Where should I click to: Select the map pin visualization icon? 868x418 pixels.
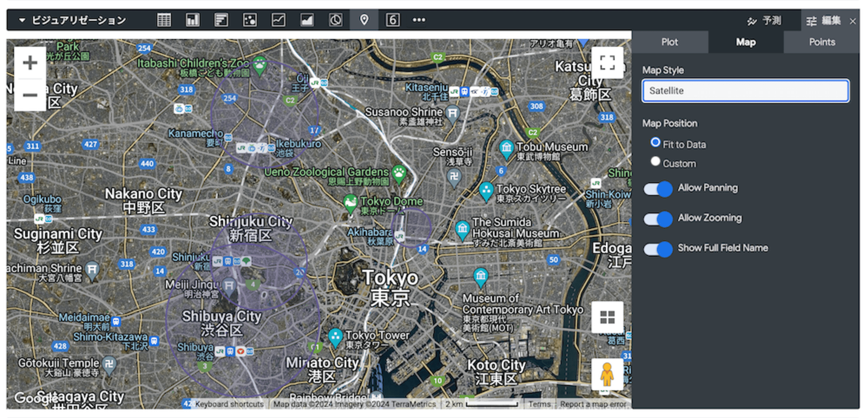[x=365, y=20]
